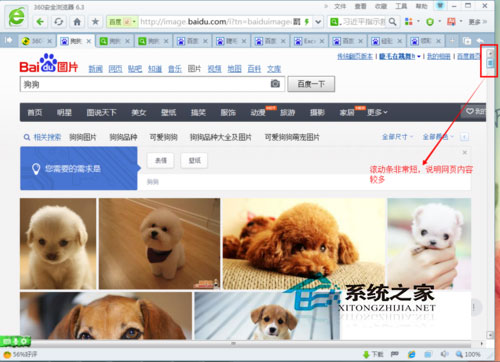
Task: Open the 全部颜色 color filter dropdown
Action: [438, 137]
